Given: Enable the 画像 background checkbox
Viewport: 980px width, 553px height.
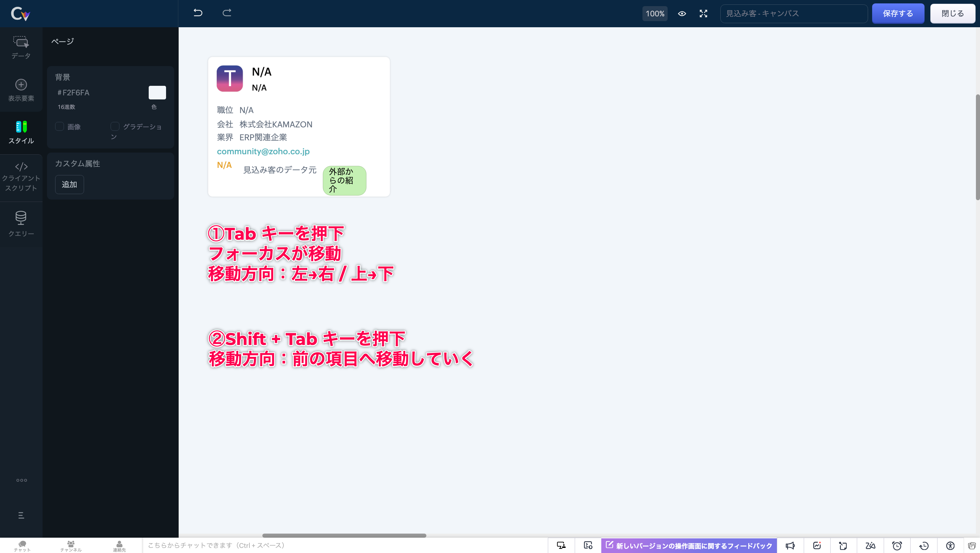Looking at the screenshot, I should click(60, 126).
